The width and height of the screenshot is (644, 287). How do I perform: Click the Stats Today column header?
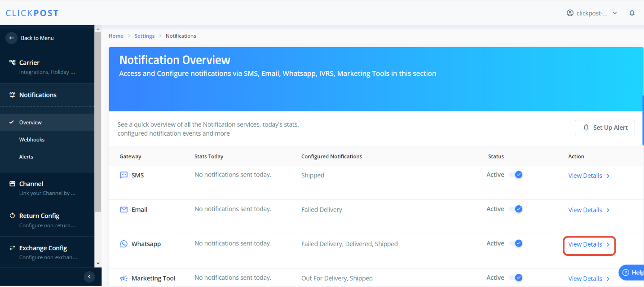tap(209, 156)
